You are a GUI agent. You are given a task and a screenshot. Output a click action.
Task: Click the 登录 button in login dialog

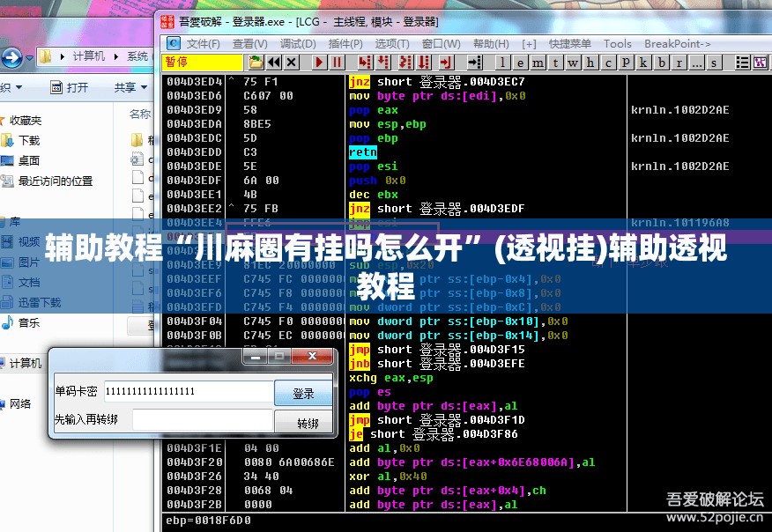(x=303, y=393)
